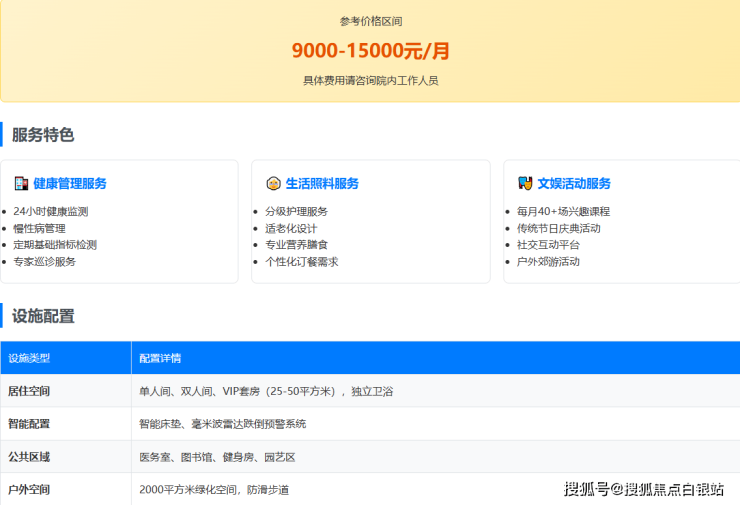Click the health management service icon
The image size is (740, 505).
point(21,184)
